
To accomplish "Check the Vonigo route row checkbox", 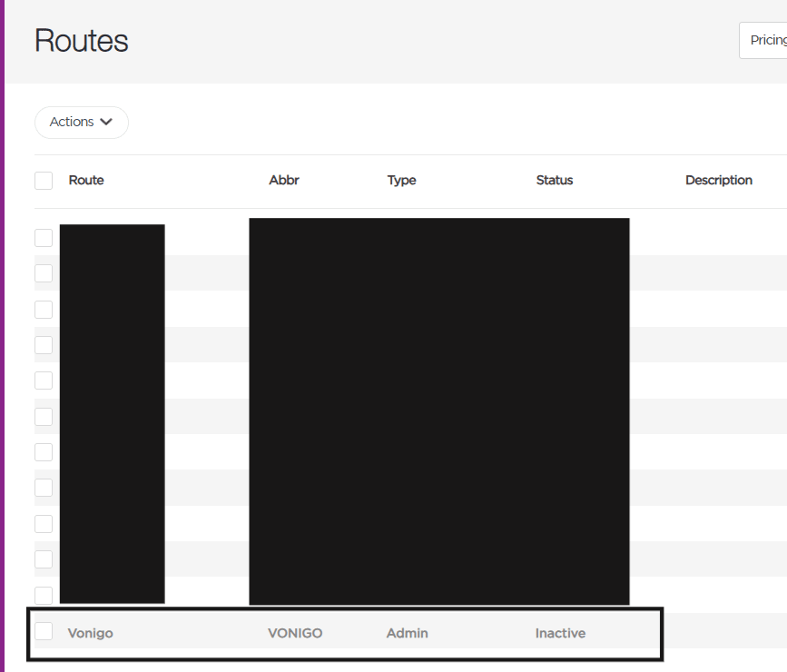I will (x=44, y=631).
